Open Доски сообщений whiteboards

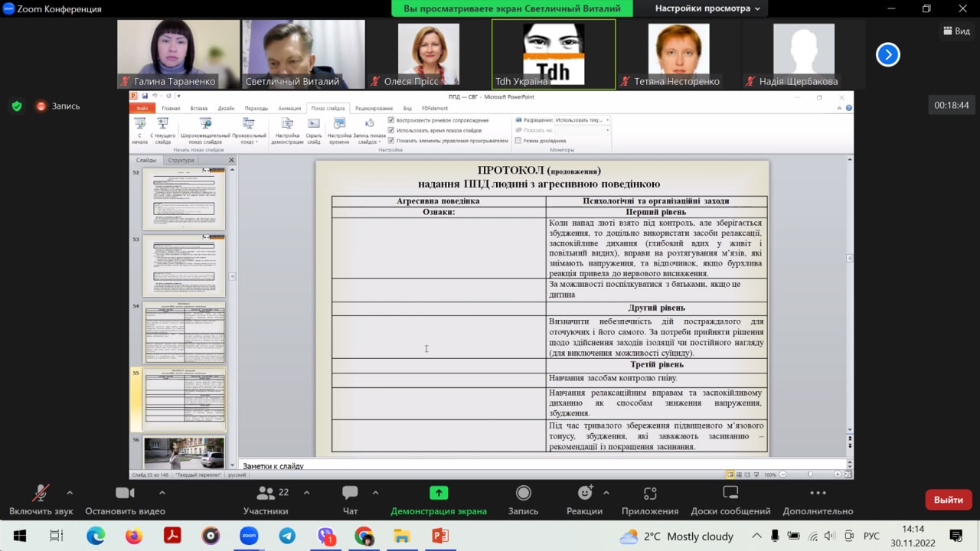tap(730, 494)
